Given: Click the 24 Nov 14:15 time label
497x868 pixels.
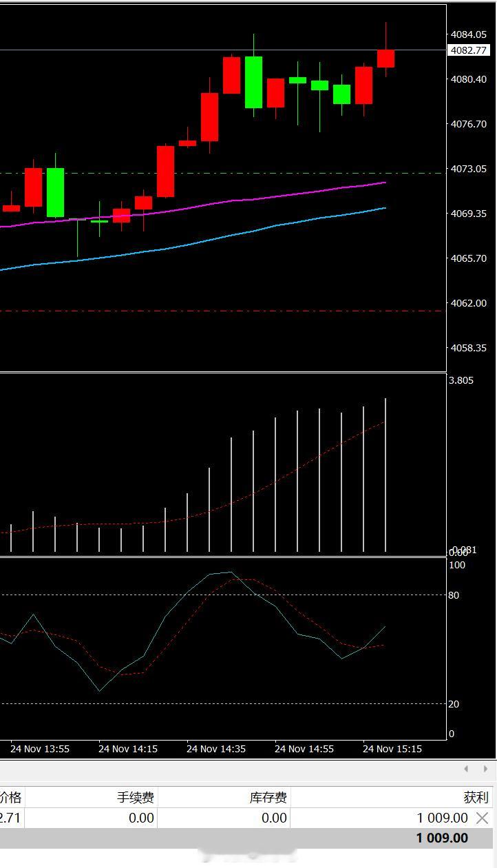Looking at the screenshot, I should click(x=128, y=749).
